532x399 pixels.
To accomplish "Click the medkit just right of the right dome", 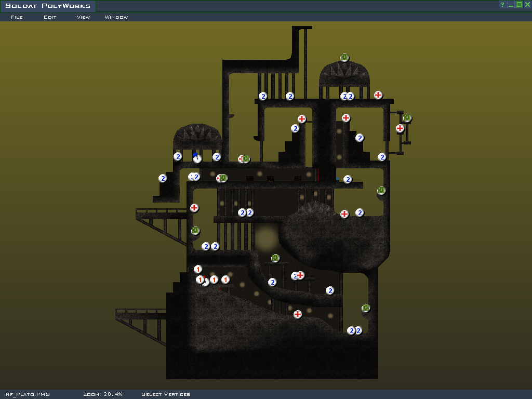I will point(378,95).
